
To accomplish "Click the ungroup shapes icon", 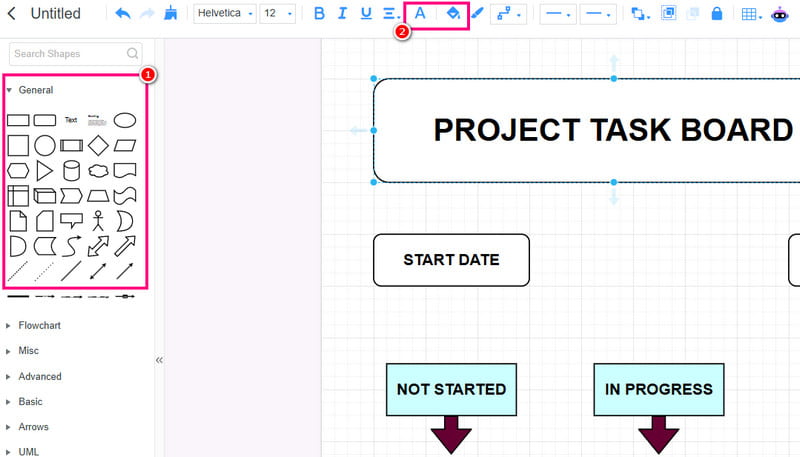I will coord(693,13).
